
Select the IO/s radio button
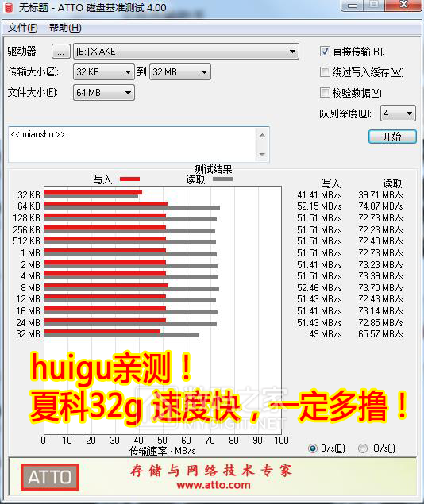click(362, 448)
